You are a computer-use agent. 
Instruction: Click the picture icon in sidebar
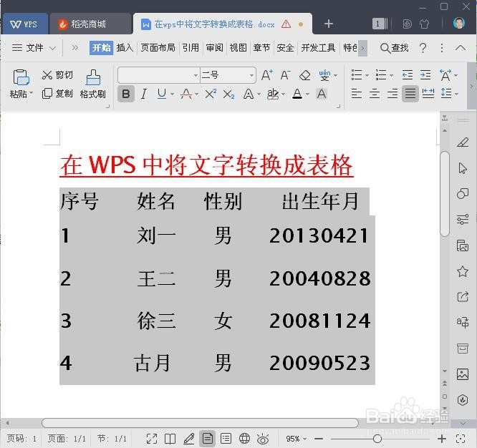(x=463, y=374)
